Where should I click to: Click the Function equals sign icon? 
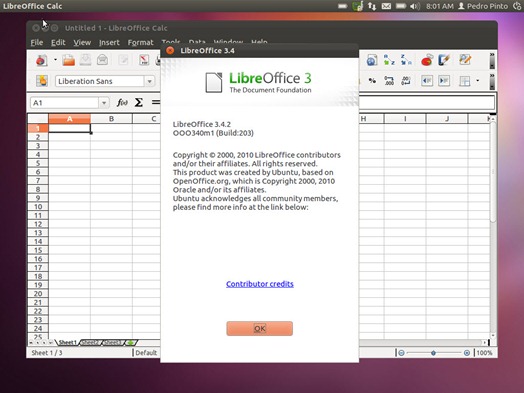coord(155,103)
